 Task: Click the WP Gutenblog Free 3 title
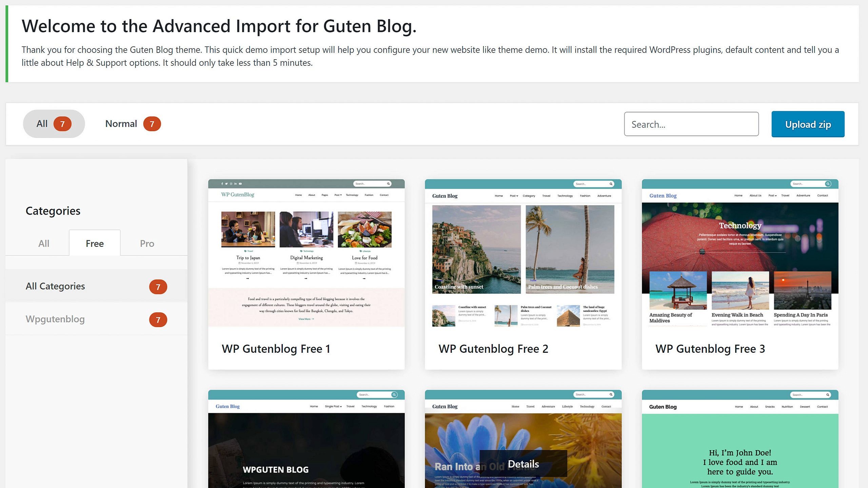pos(710,349)
